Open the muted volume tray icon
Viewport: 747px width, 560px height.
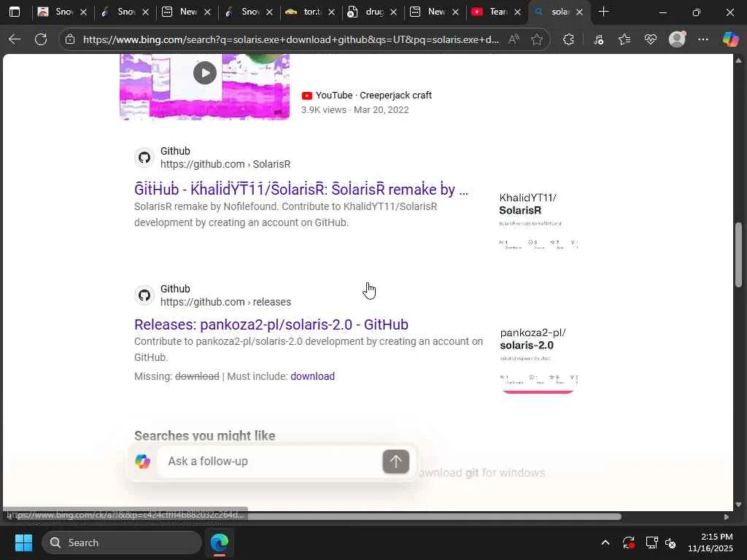pyautogui.click(x=670, y=542)
